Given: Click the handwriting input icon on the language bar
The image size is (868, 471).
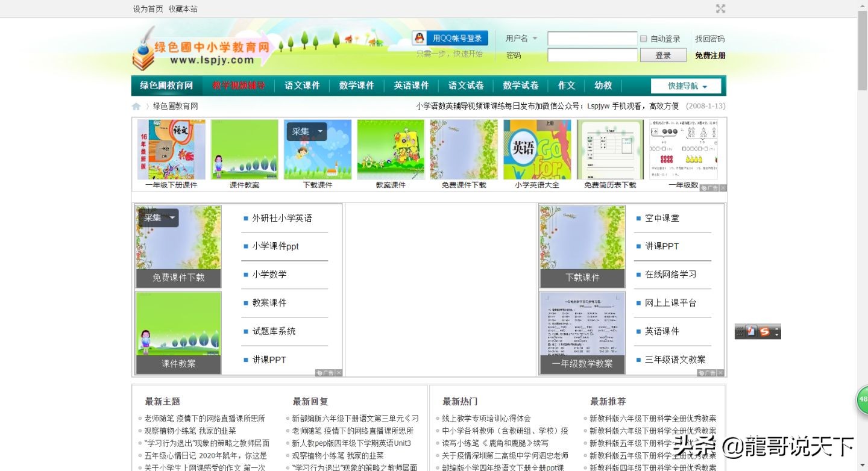Looking at the screenshot, I should (x=749, y=331).
